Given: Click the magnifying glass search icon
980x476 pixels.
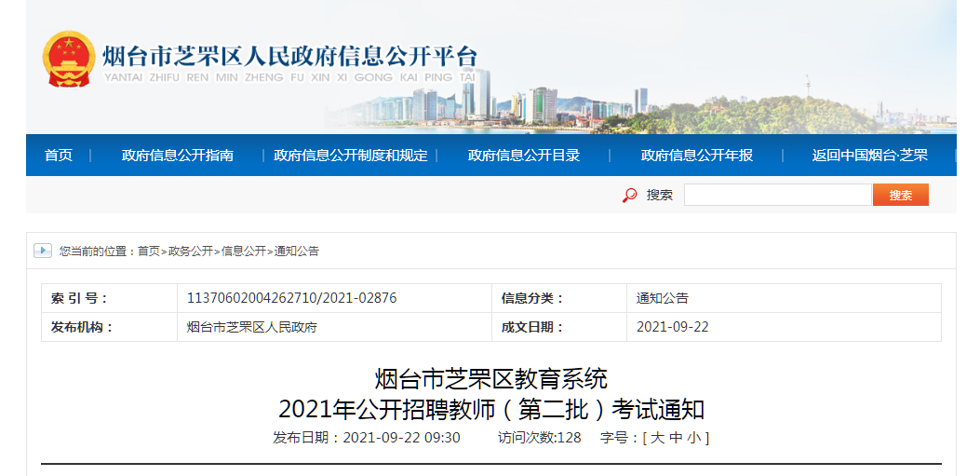Looking at the screenshot, I should point(629,196).
